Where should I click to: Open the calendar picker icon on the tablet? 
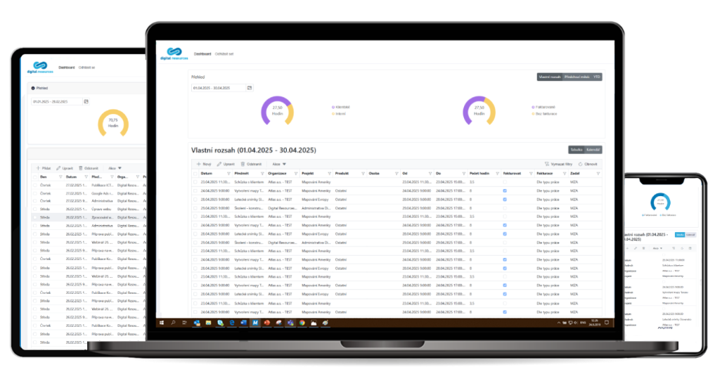[86, 101]
